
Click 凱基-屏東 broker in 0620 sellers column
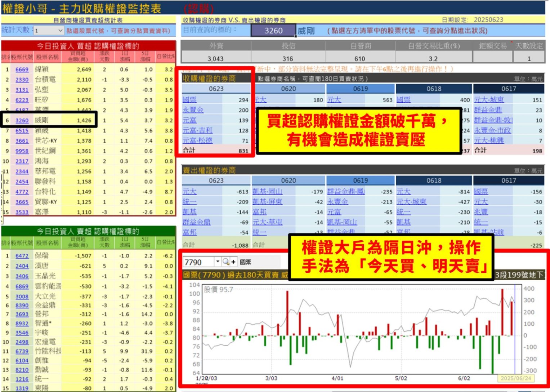[267, 202]
